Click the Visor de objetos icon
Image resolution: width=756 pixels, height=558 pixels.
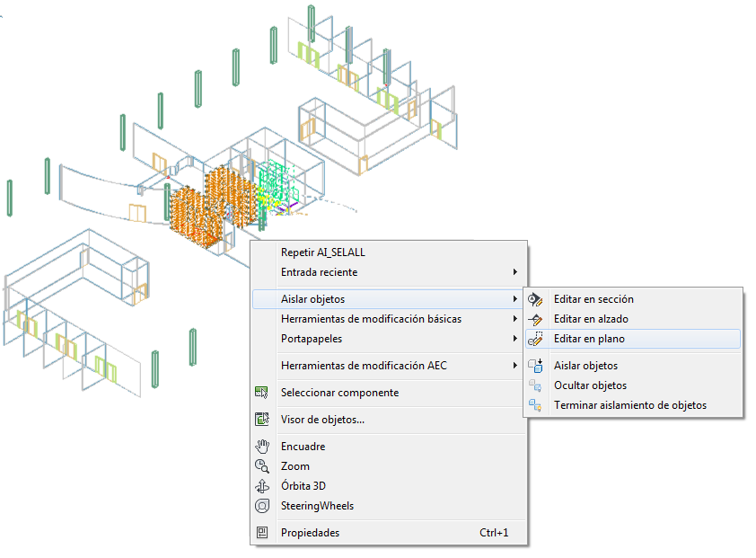pos(262,419)
